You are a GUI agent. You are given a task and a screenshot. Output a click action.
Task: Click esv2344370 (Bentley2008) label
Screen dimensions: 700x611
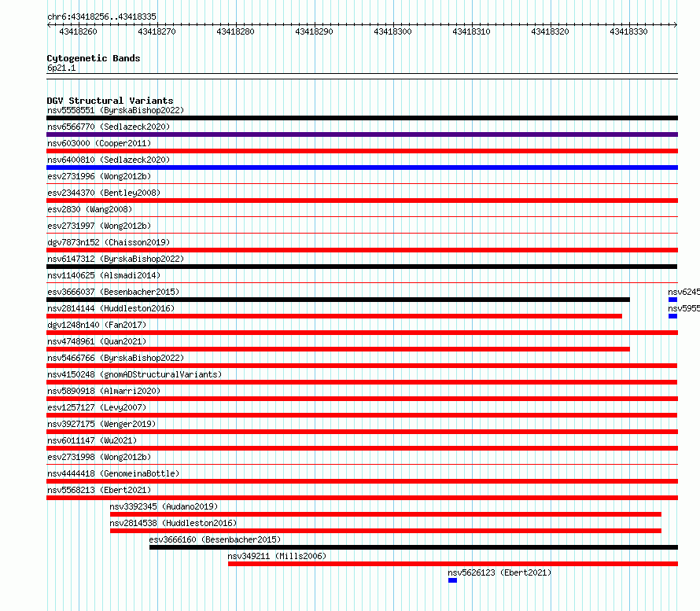(x=104, y=193)
